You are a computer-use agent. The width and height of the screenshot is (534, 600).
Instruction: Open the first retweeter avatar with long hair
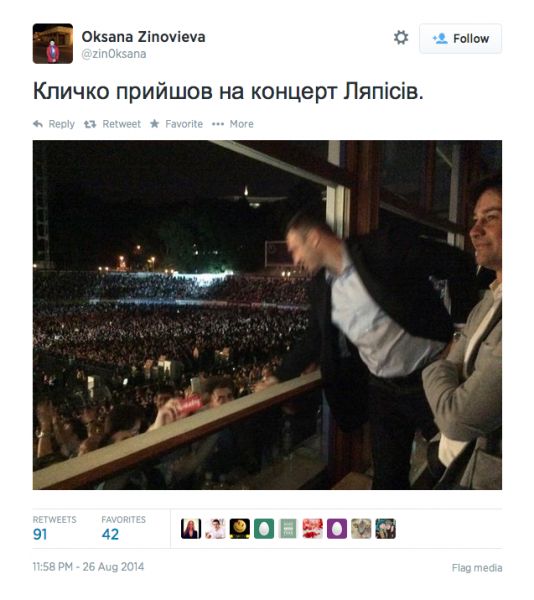191,529
